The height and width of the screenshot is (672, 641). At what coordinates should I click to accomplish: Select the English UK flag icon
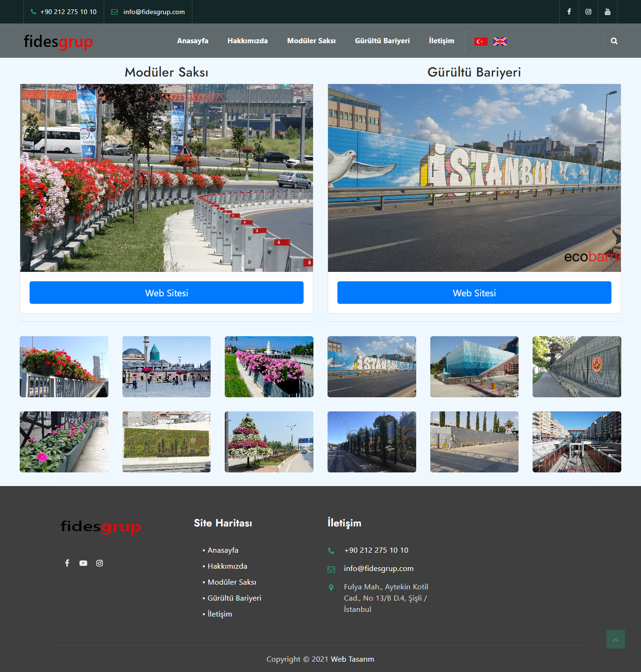pyautogui.click(x=500, y=41)
